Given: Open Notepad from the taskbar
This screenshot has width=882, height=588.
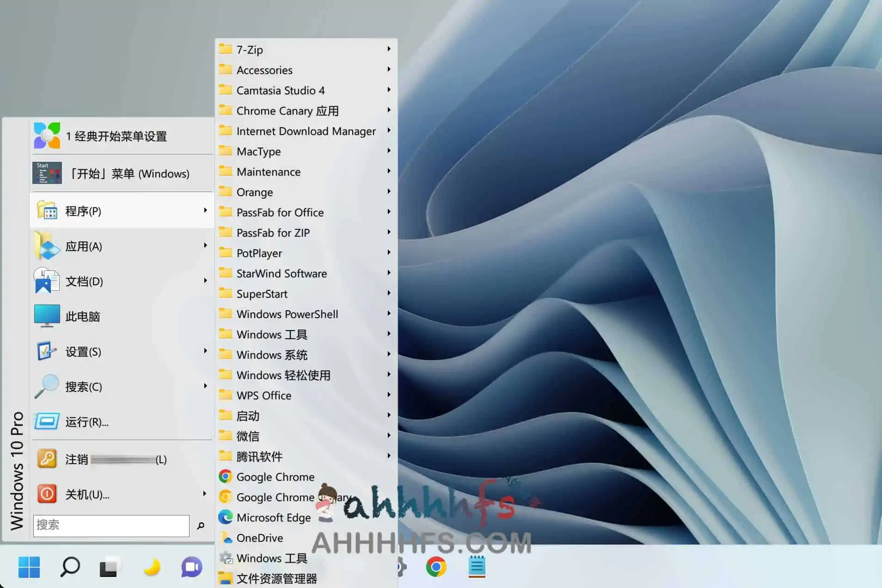Looking at the screenshot, I should click(x=477, y=567).
